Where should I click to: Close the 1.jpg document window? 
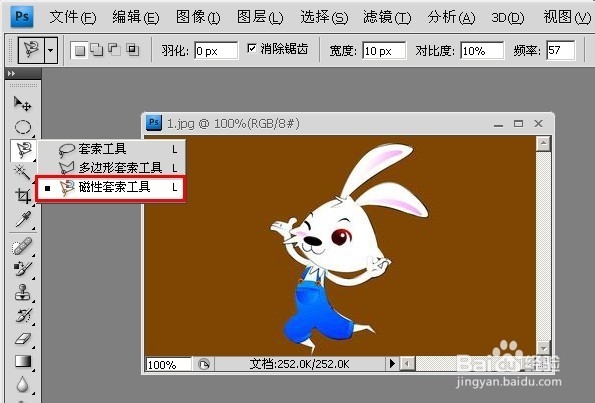click(x=538, y=124)
